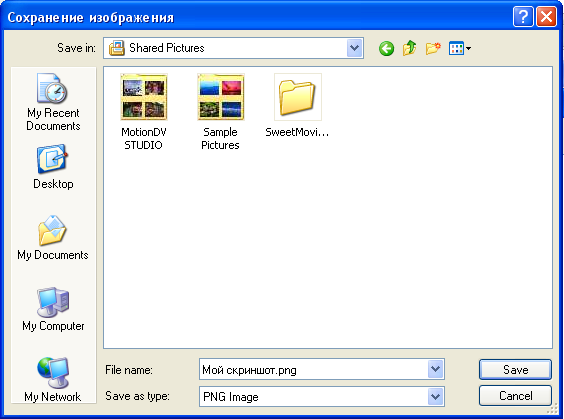Select the SweetMovi... folder

pos(297,106)
